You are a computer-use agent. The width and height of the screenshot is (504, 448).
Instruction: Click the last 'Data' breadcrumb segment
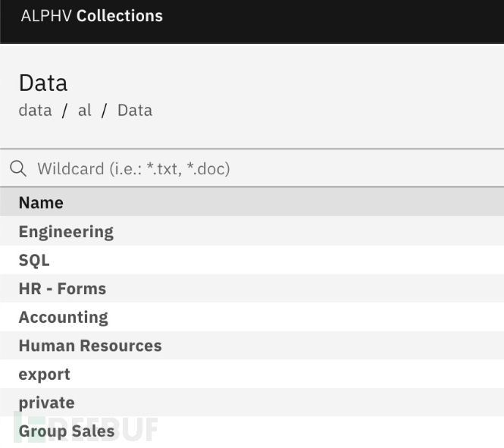pos(135,111)
